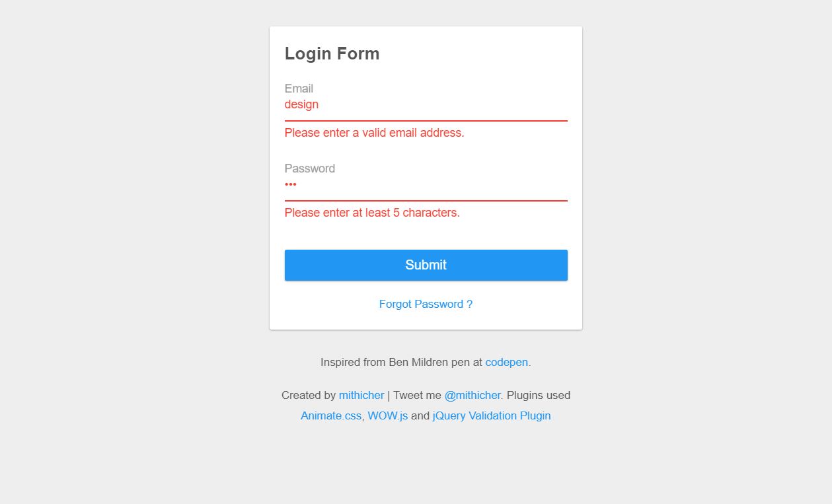This screenshot has width=832, height=504.
Task: Follow the codepen link
Action: point(506,362)
